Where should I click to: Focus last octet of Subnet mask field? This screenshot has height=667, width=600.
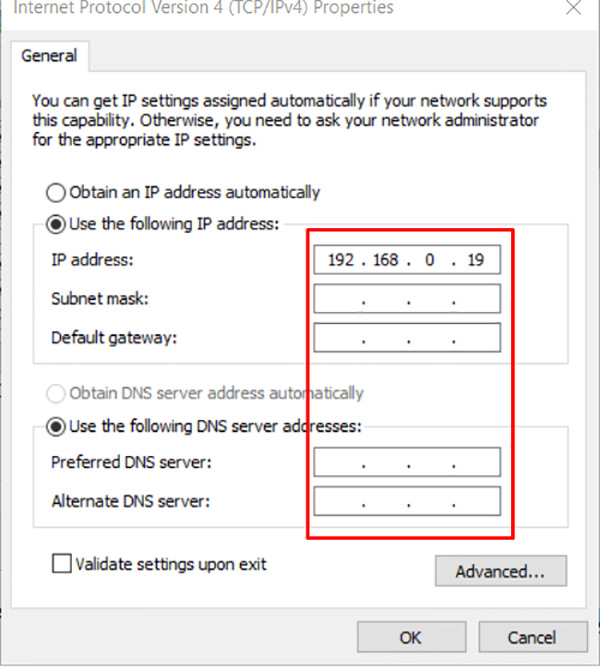[x=477, y=299]
